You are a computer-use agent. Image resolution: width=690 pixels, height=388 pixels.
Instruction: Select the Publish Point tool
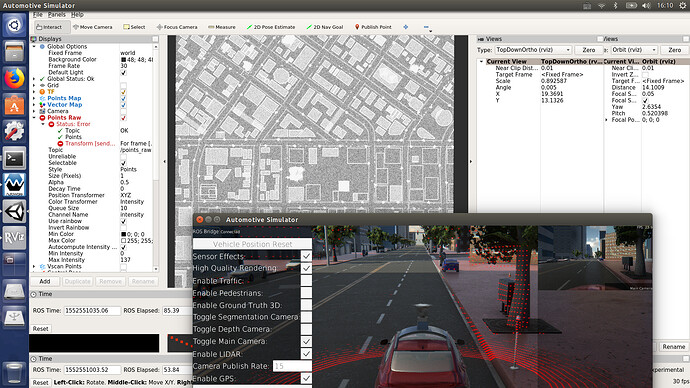(x=373, y=27)
